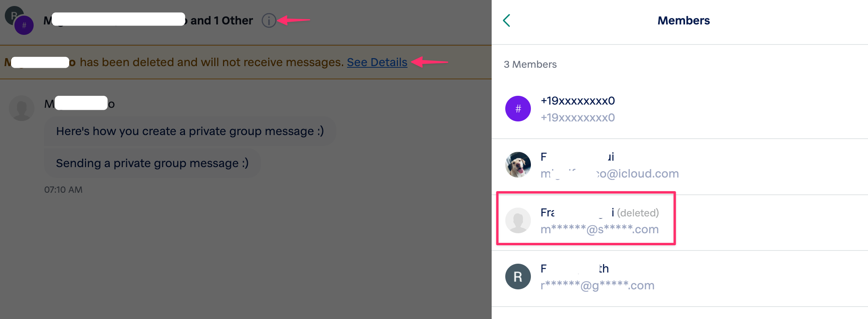This screenshot has height=319, width=868.
Task: Click the '3 Members' section header
Action: [x=530, y=64]
